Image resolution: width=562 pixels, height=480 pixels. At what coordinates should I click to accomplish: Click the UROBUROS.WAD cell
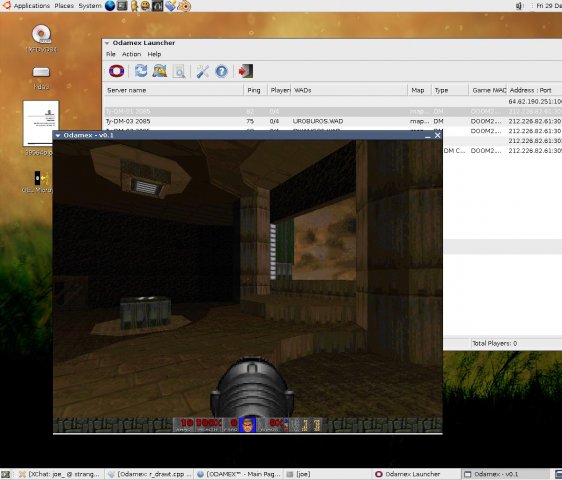click(318, 121)
